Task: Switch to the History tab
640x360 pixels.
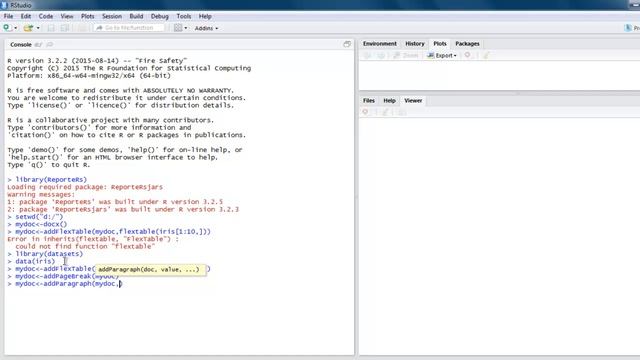Action: 415,44
